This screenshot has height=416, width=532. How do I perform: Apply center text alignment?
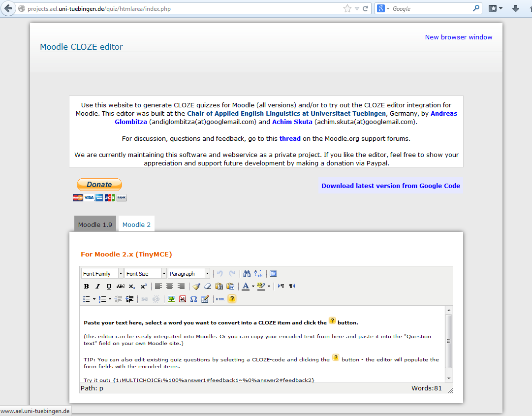click(169, 286)
